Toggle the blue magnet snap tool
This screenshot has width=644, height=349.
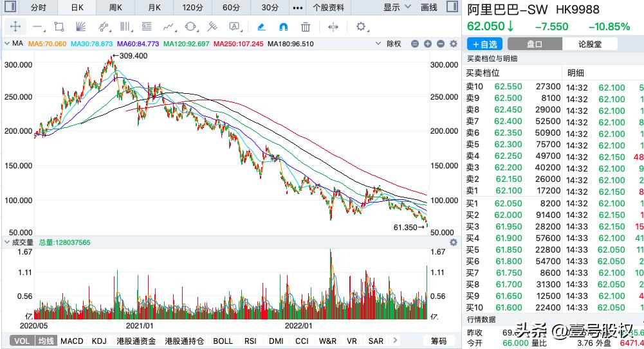(283, 27)
